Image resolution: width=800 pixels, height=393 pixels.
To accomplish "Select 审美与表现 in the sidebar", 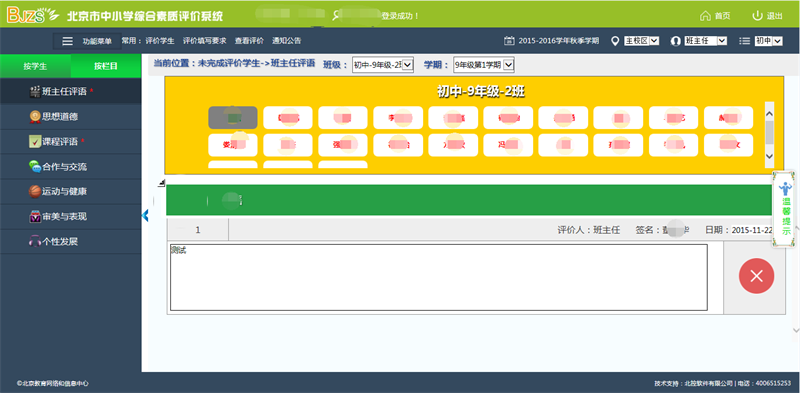I will [x=70, y=216].
